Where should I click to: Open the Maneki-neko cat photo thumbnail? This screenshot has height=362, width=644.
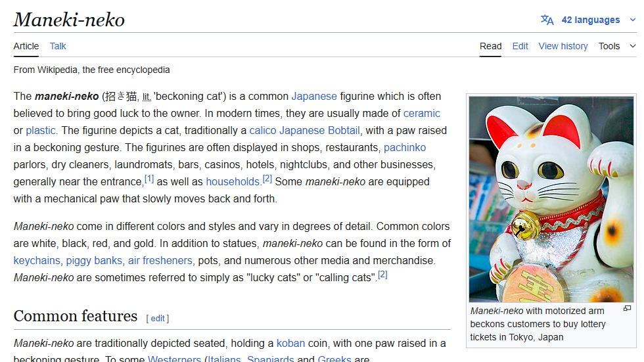(x=551, y=200)
